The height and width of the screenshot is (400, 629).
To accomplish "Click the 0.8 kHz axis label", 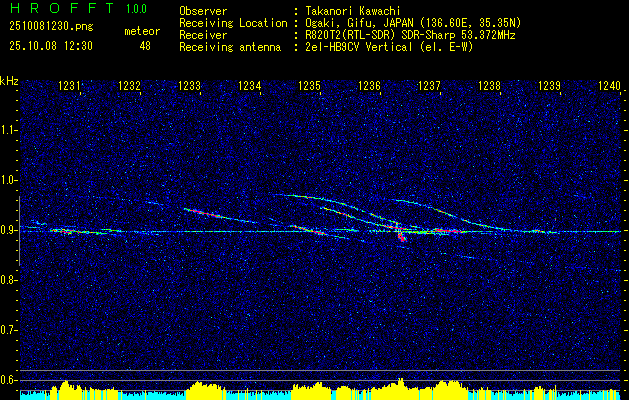I will [x=7, y=280].
